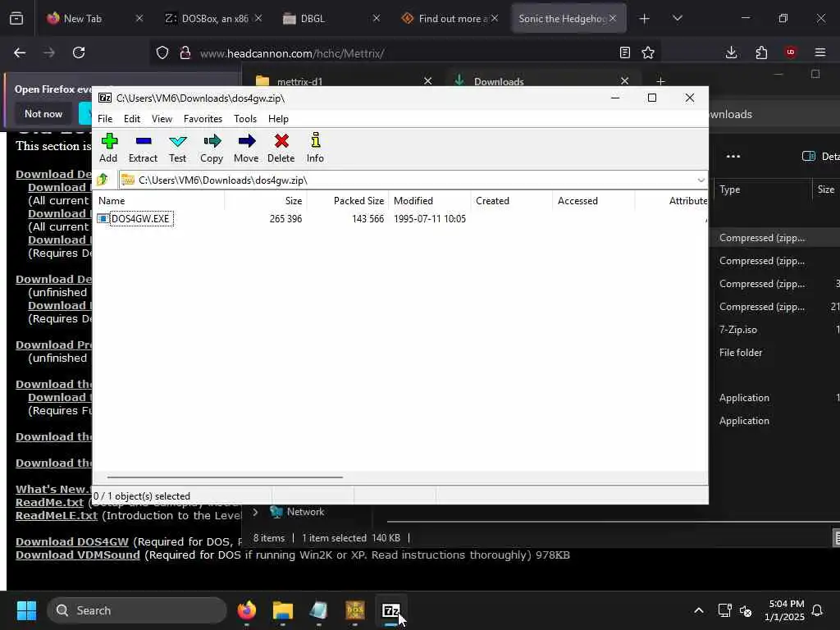Open the View menu in 7-Zip
Viewport: 840px width, 630px height.
pos(162,119)
